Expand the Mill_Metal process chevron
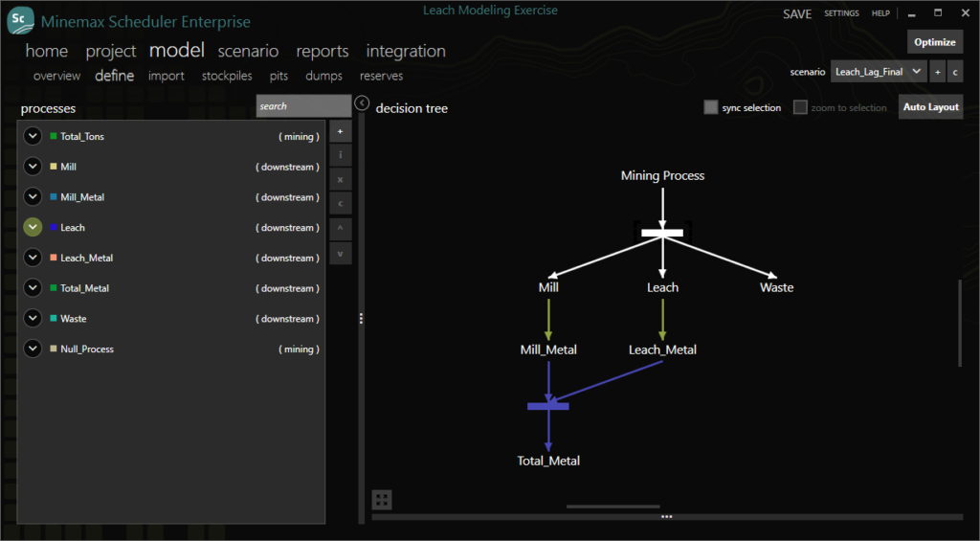The width and height of the screenshot is (980, 541). 33,196
